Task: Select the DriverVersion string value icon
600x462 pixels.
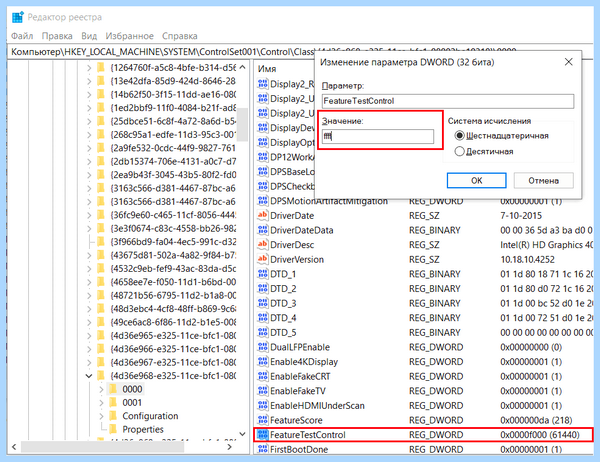Action: tap(262, 259)
